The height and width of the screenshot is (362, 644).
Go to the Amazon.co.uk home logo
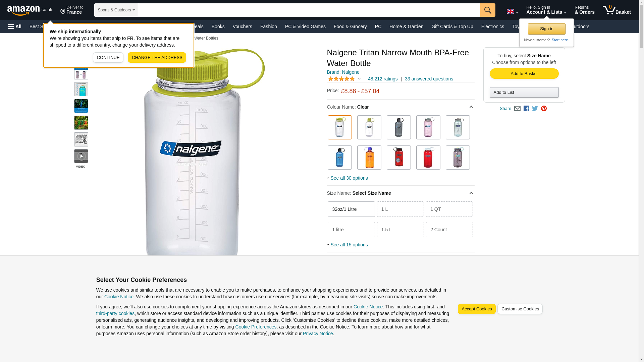(30, 10)
